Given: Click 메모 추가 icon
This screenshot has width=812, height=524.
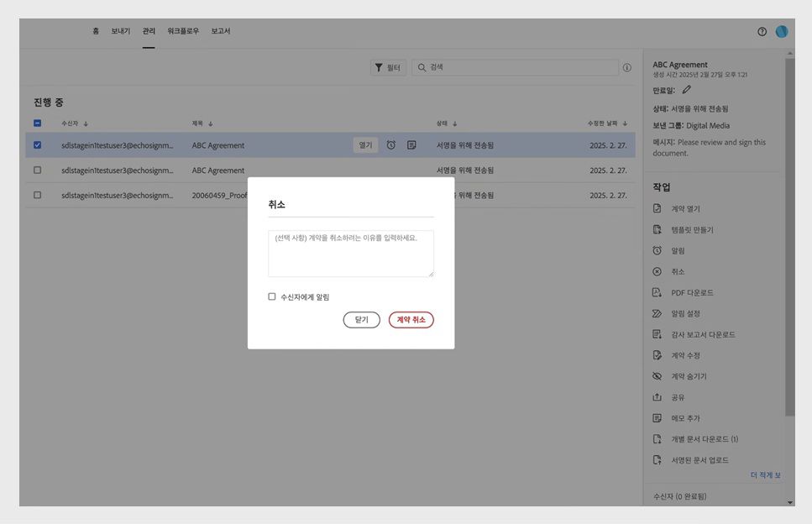Looking at the screenshot, I should point(657,418).
